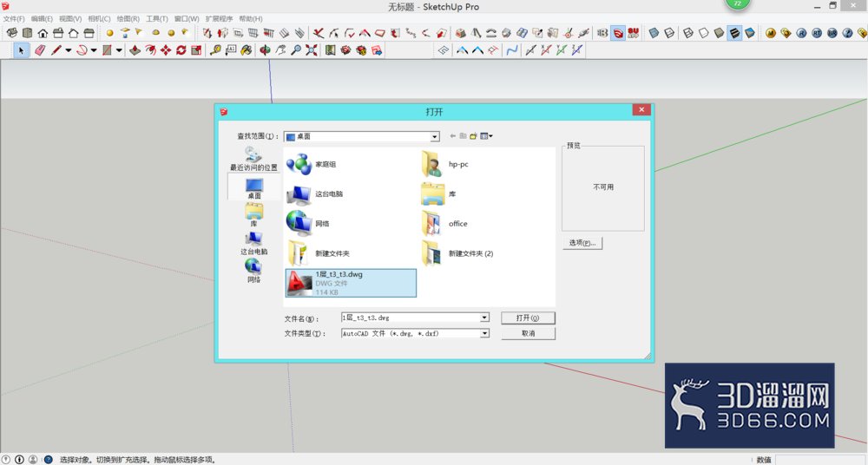Screen dimensions: 868x465
Task: Click the round blue RT icon
Action: coord(817,33)
